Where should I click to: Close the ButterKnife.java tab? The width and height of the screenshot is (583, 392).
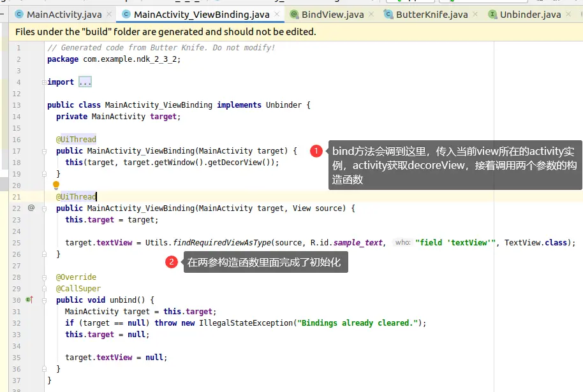coord(475,14)
